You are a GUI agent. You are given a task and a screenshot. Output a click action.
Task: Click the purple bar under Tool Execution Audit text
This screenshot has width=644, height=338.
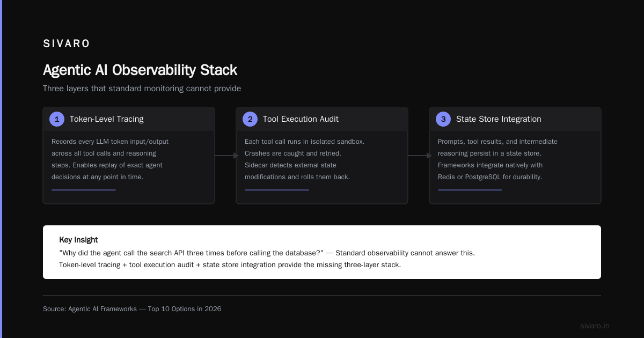[x=277, y=190]
